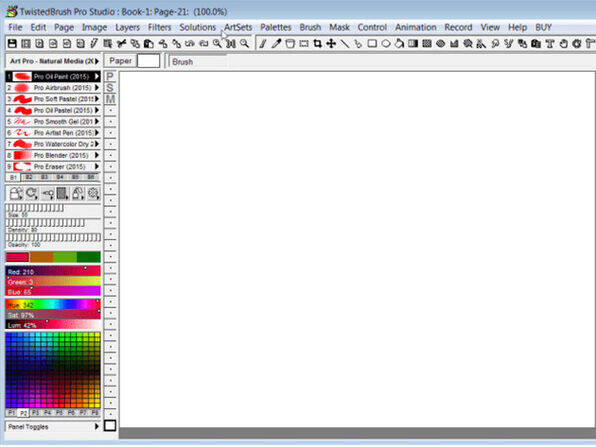Open the Filters menu

pos(159,27)
